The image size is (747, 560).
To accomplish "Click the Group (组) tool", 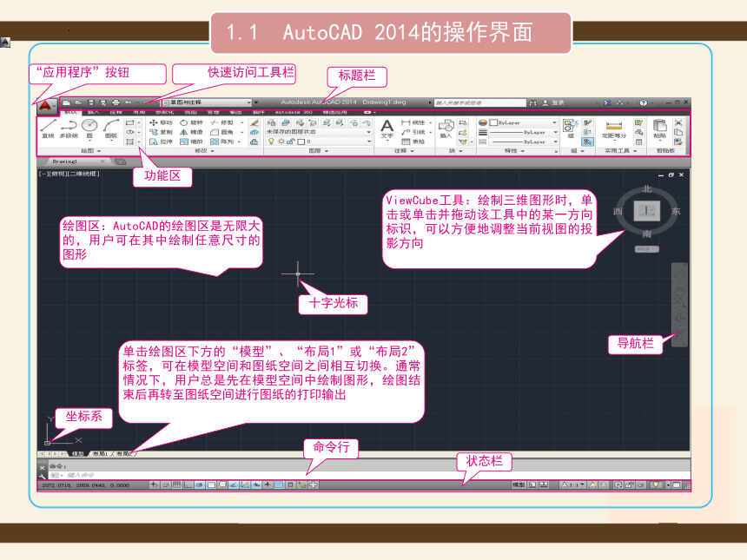I will click(x=570, y=129).
